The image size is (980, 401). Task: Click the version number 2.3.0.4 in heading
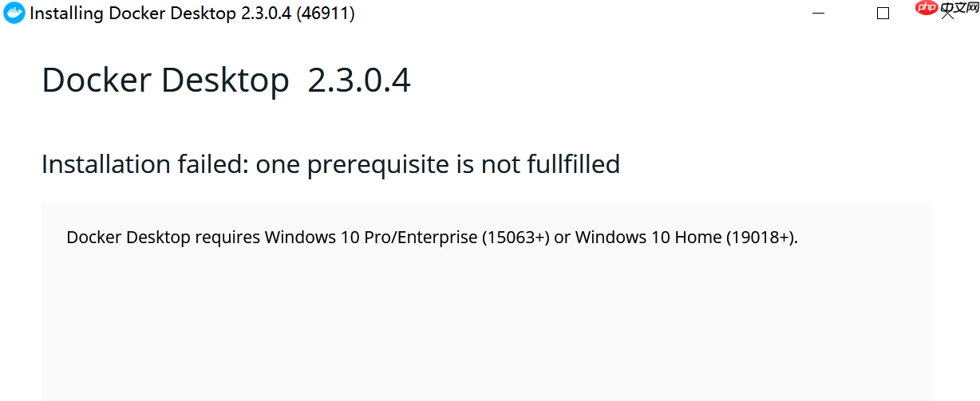pos(359,81)
